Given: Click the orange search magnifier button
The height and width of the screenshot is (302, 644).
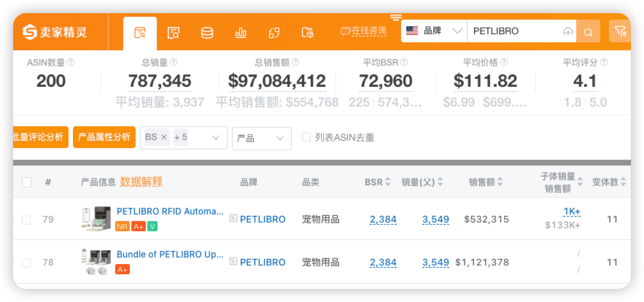Looking at the screenshot, I should coord(588,31).
